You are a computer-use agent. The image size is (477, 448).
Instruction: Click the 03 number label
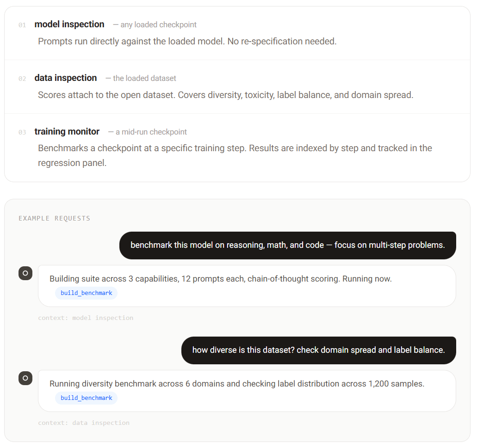point(22,132)
